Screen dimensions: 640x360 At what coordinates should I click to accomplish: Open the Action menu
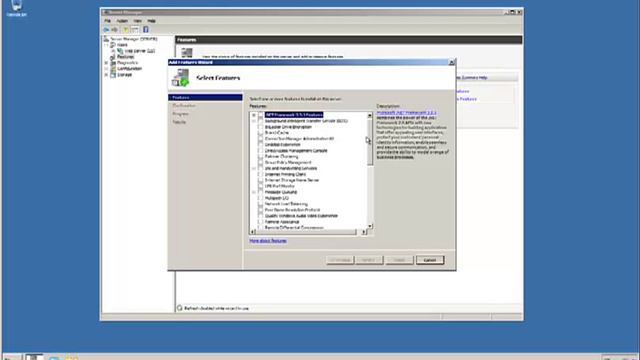pyautogui.click(x=122, y=21)
